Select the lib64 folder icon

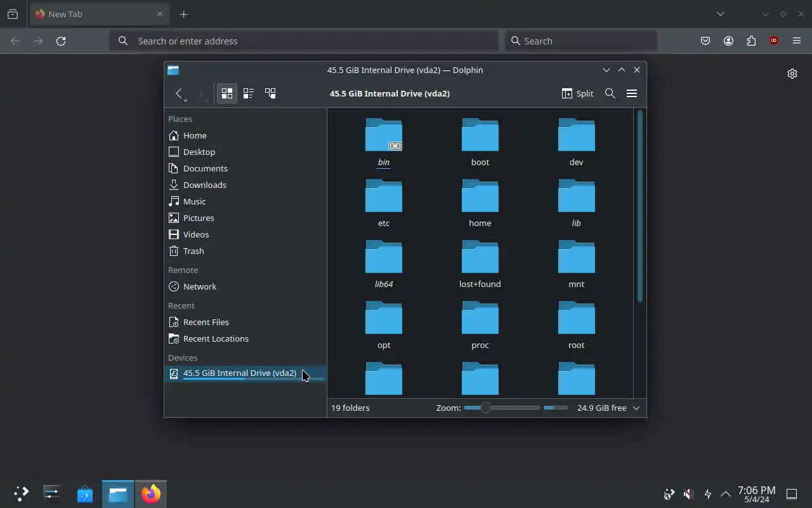[384, 257]
